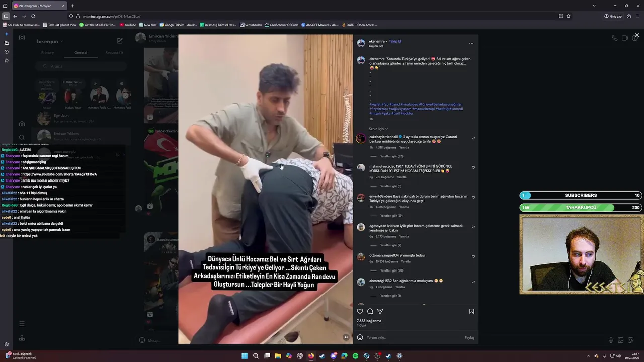
Task: Click 'Giriş yap' account button
Action: (613, 16)
